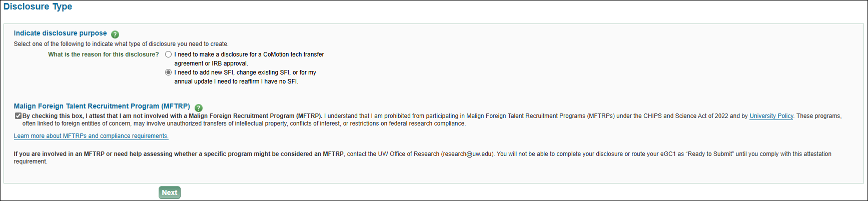Viewport: 868px width, 201px height.
Task: Open help icon beside Indicate disclosure purpose
Action: click(115, 34)
